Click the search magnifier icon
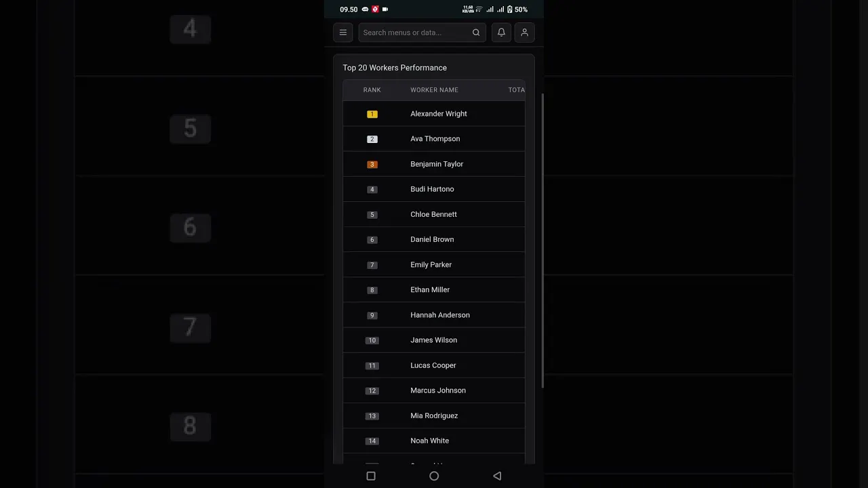868x488 pixels. (476, 33)
